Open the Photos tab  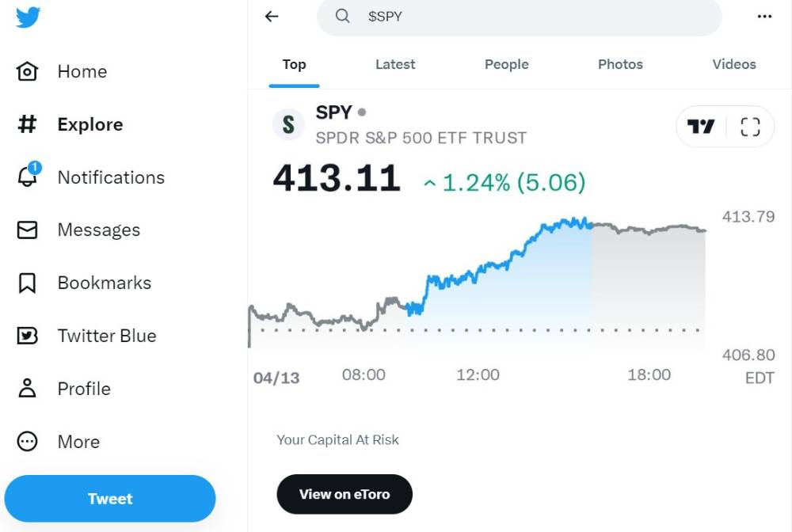point(620,64)
